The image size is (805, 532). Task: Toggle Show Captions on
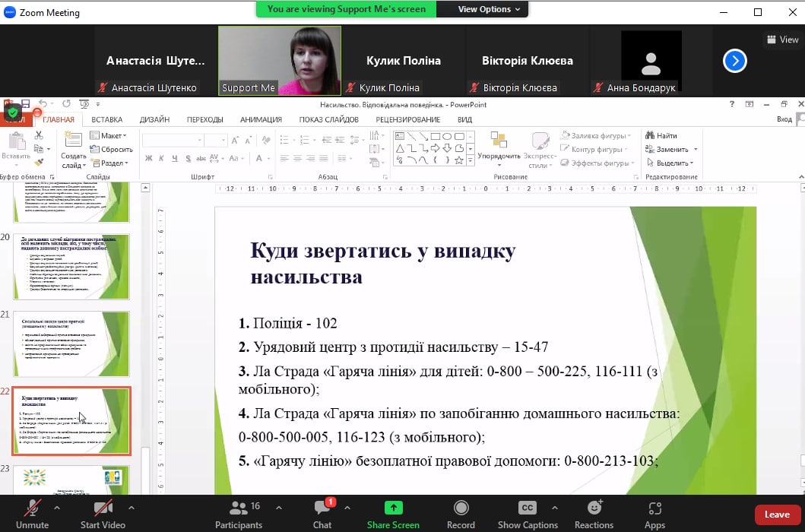coord(528,508)
